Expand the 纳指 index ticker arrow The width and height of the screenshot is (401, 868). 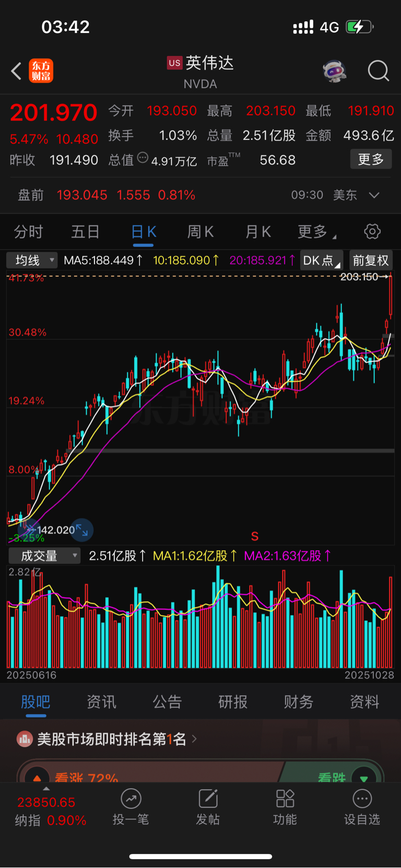pyautogui.click(x=46, y=789)
